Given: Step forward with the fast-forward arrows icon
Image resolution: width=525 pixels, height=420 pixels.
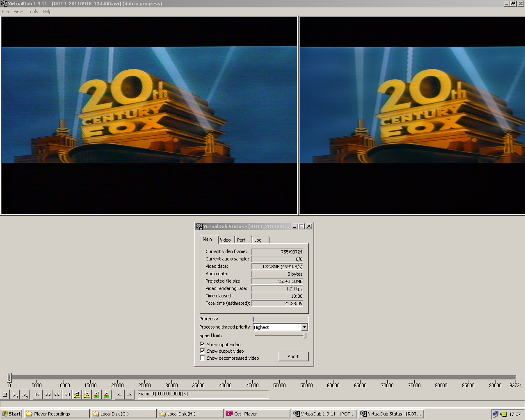Looking at the screenshot, I should coord(57,395).
